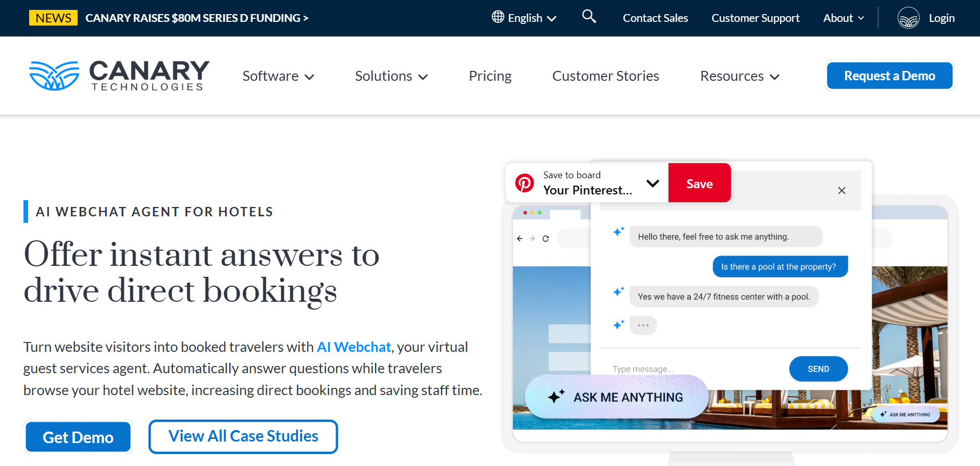This screenshot has width=980, height=466.
Task: Open Customer Support link
Action: pos(755,18)
